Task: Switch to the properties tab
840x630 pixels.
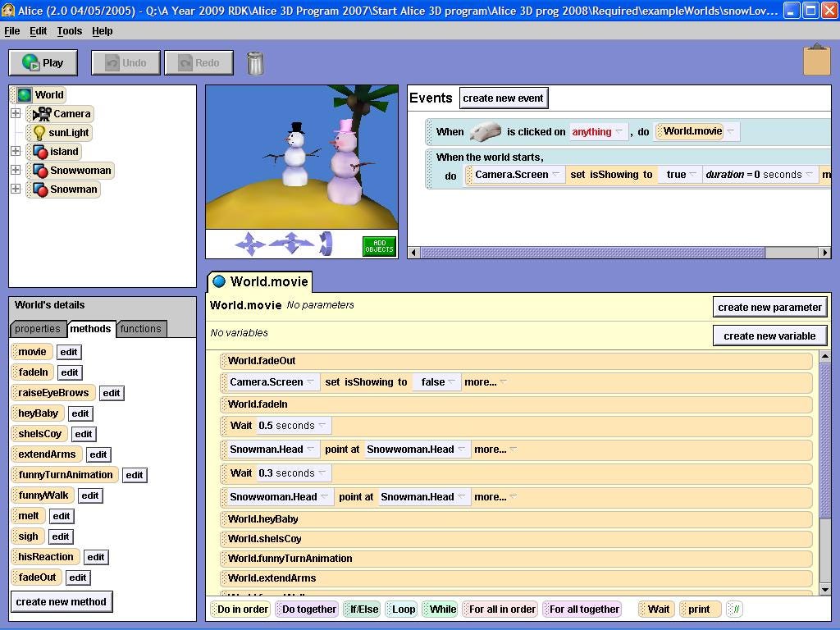Action: tap(38, 329)
